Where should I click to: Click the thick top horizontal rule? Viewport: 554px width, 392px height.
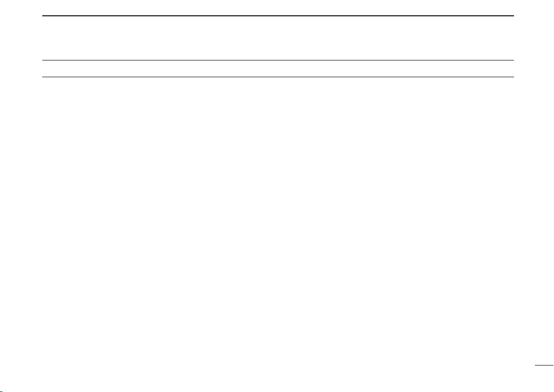[278, 16]
